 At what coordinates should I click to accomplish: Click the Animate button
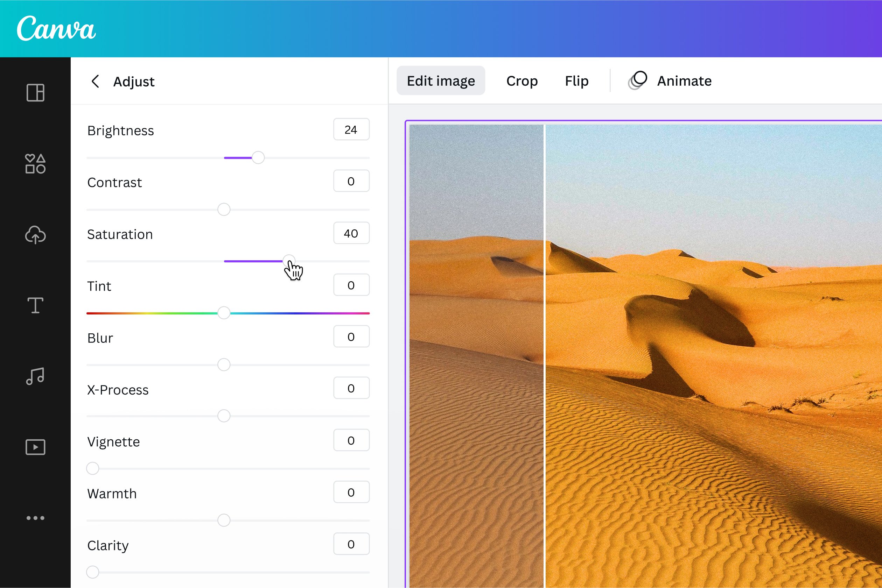(684, 80)
